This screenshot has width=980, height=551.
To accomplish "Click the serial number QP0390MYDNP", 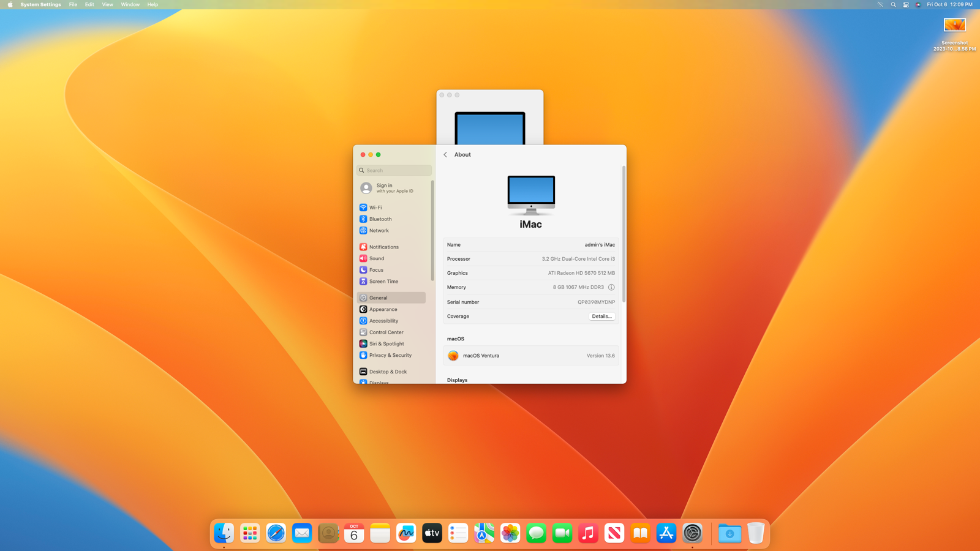I will tap(596, 302).
